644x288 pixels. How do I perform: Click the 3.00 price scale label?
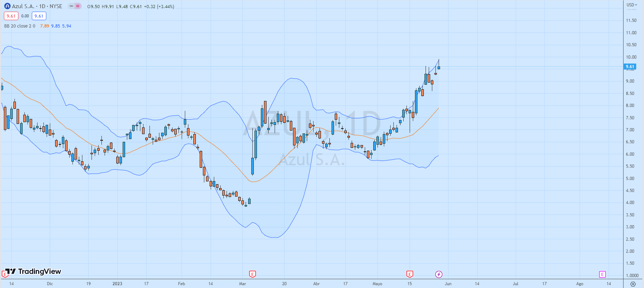[630, 227]
